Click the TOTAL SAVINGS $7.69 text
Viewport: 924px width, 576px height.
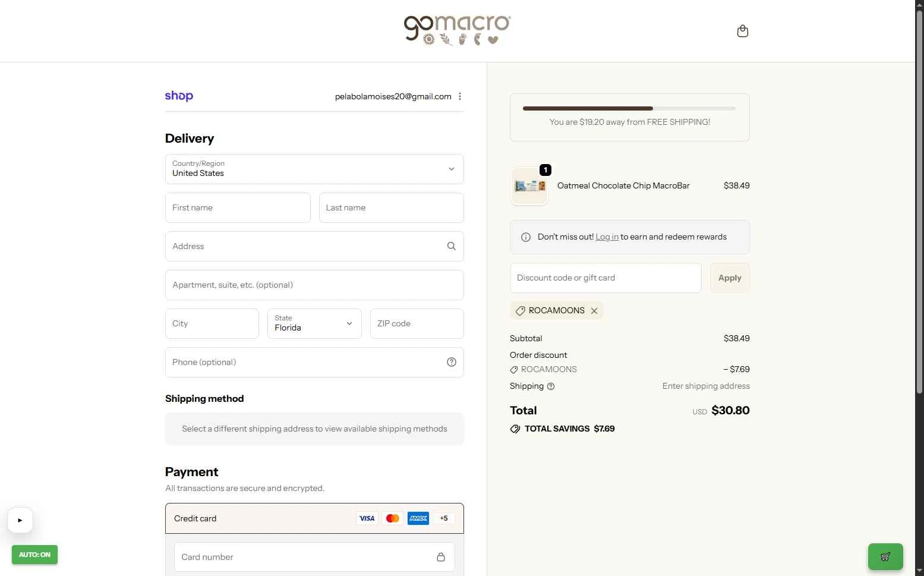click(x=569, y=429)
